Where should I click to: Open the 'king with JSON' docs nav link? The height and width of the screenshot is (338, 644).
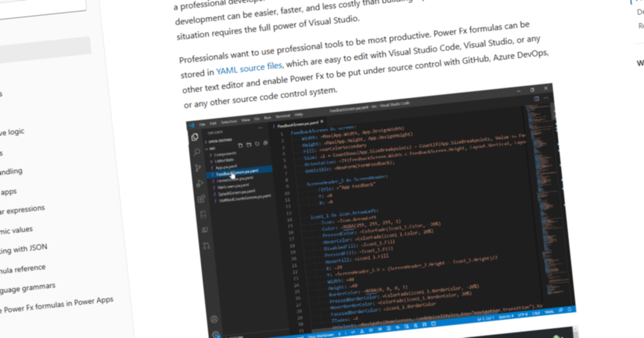click(x=24, y=249)
